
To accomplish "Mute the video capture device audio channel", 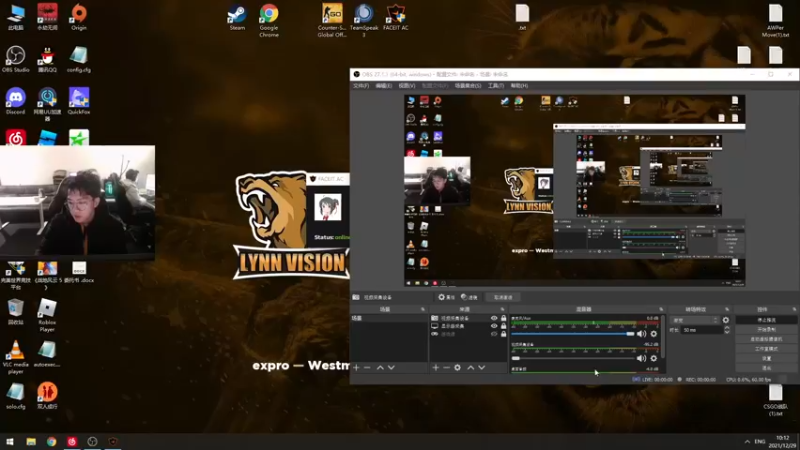I will pos(641,358).
